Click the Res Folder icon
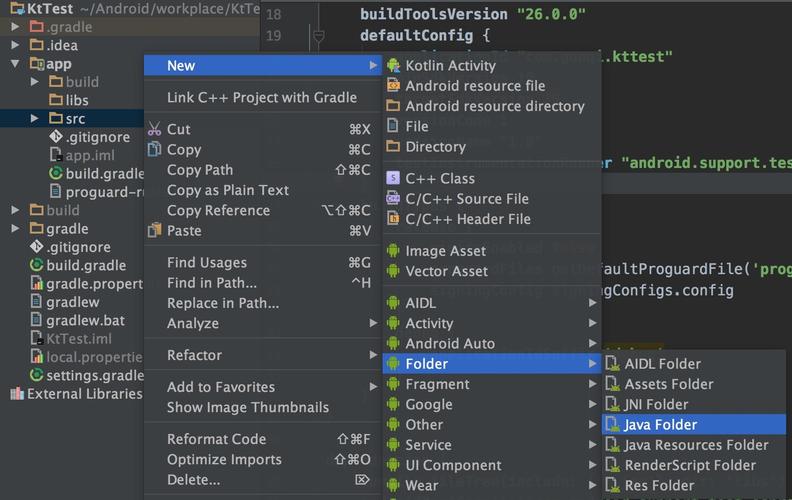Image resolution: width=792 pixels, height=500 pixels. (x=613, y=485)
